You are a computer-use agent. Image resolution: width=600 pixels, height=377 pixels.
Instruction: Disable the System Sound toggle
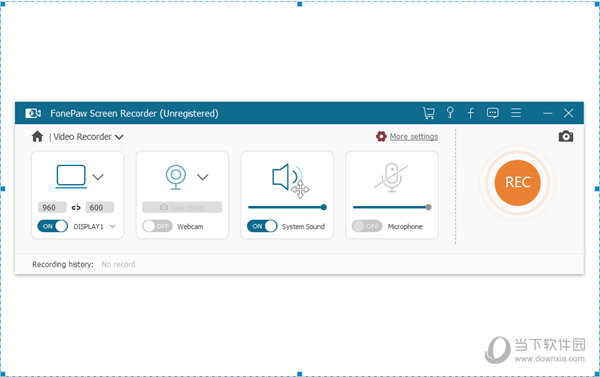click(x=262, y=226)
